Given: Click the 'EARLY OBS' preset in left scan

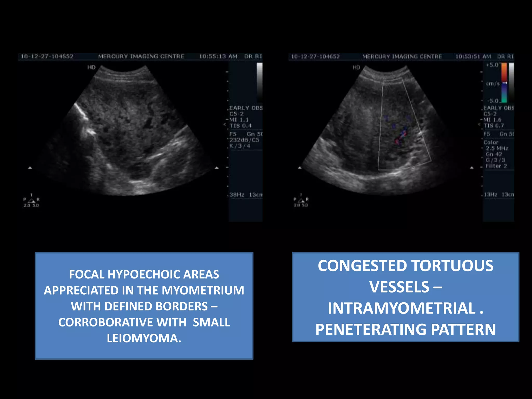Looking at the screenshot, I should 246,108.
